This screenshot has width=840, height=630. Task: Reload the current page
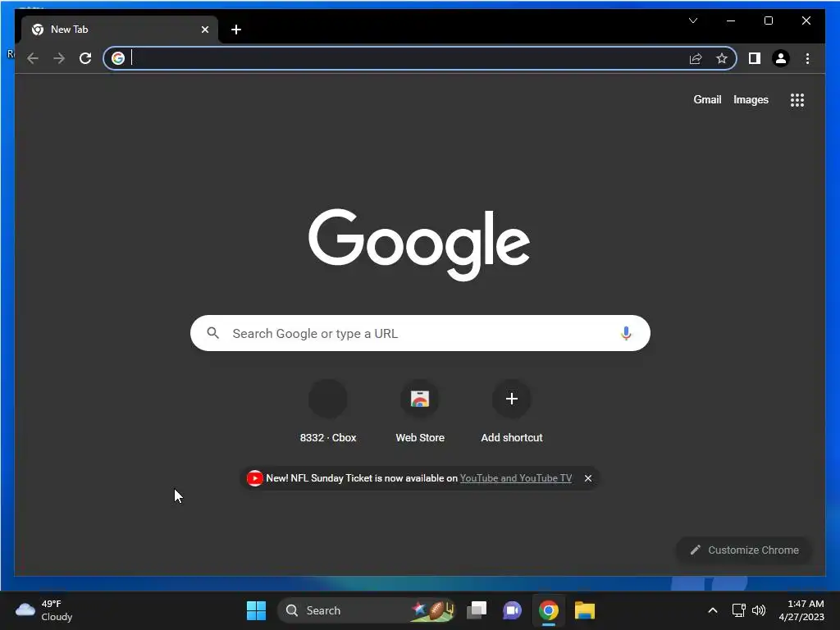point(85,58)
